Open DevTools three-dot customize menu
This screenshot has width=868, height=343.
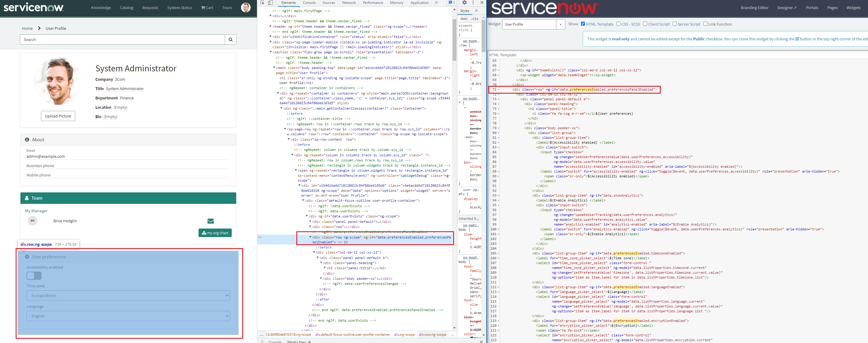coord(473,3)
